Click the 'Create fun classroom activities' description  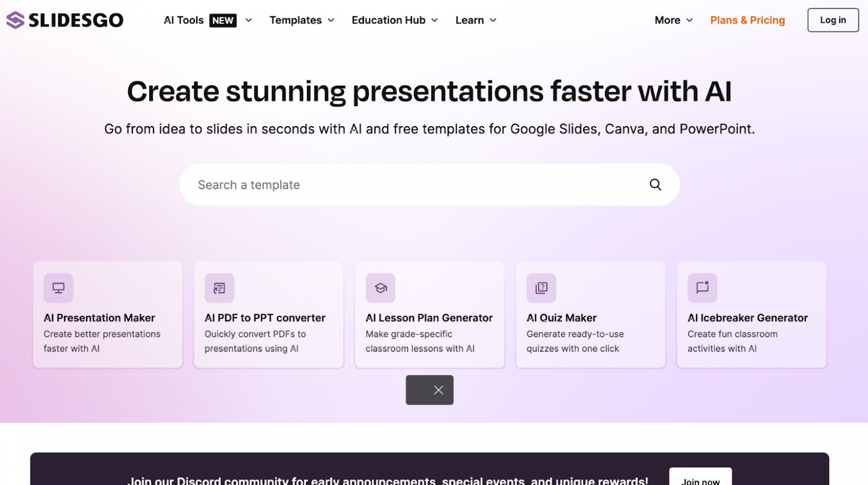pyautogui.click(x=732, y=342)
